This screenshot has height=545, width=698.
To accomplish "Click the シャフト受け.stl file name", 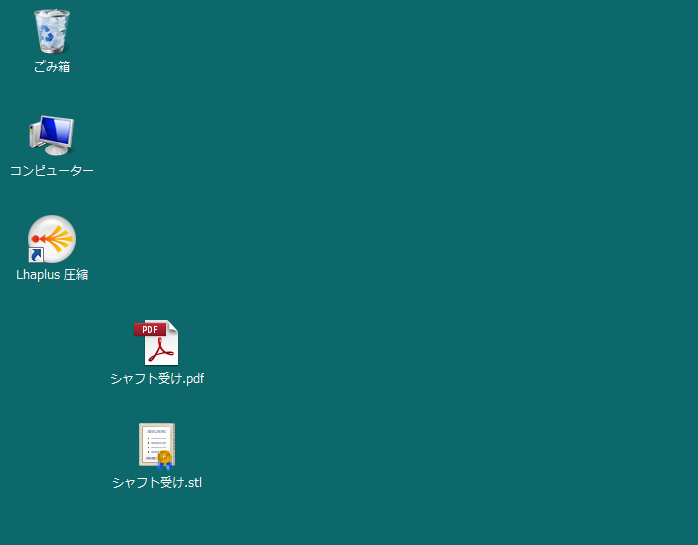I will point(157,483).
